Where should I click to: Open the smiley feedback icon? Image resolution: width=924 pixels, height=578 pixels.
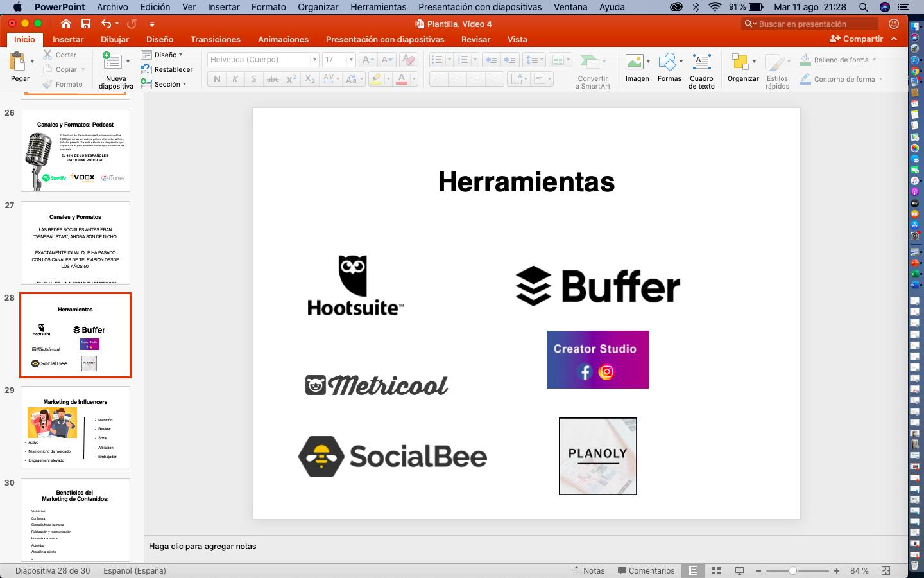(894, 24)
